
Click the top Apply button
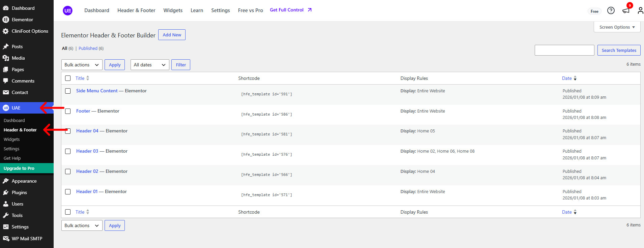click(x=115, y=65)
